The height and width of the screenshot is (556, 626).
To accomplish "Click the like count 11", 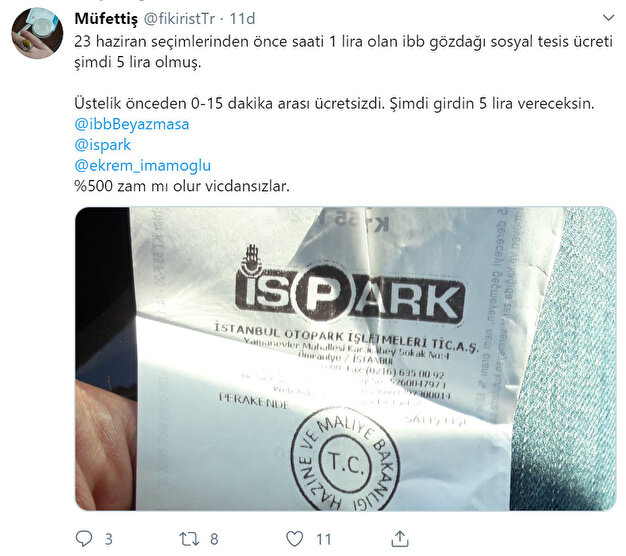I will [x=324, y=539].
